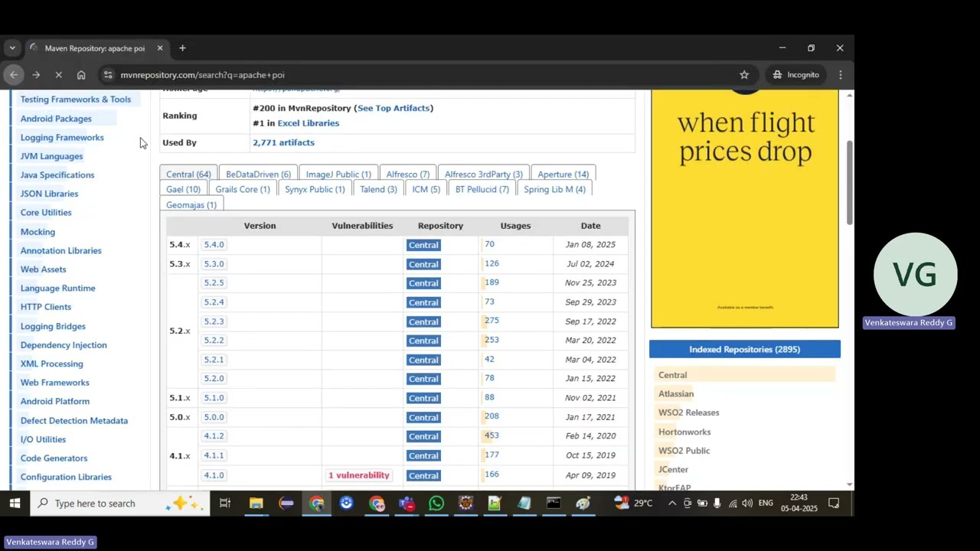This screenshot has width=980, height=551.
Task: Open the XML Processing category
Action: pyautogui.click(x=51, y=364)
